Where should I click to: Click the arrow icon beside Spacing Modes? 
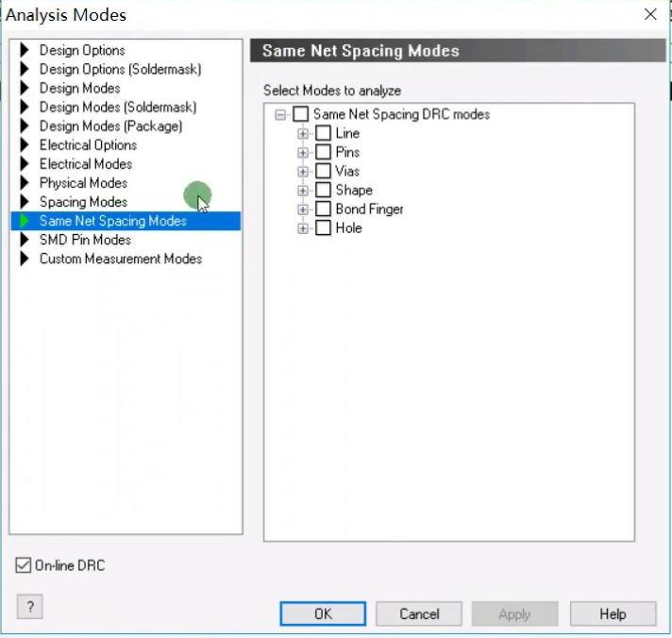25,202
